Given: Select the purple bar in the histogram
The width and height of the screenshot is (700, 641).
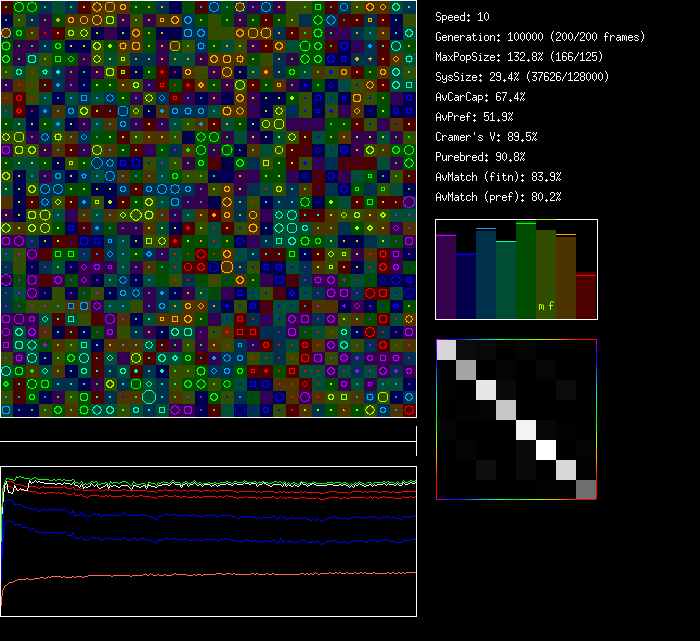Looking at the screenshot, I should coord(446,276).
